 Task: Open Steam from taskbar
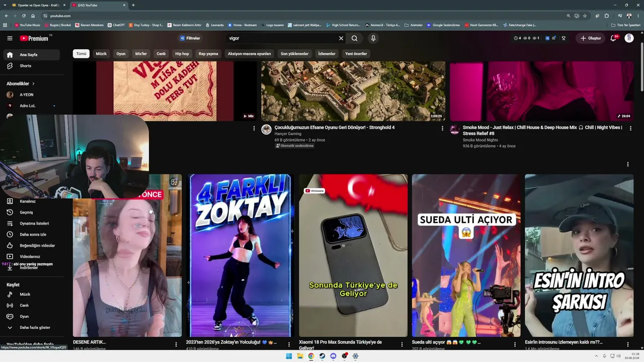tap(322, 356)
